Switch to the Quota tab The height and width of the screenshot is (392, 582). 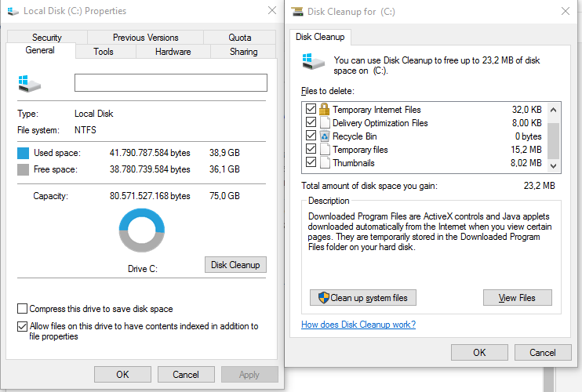coord(240,38)
